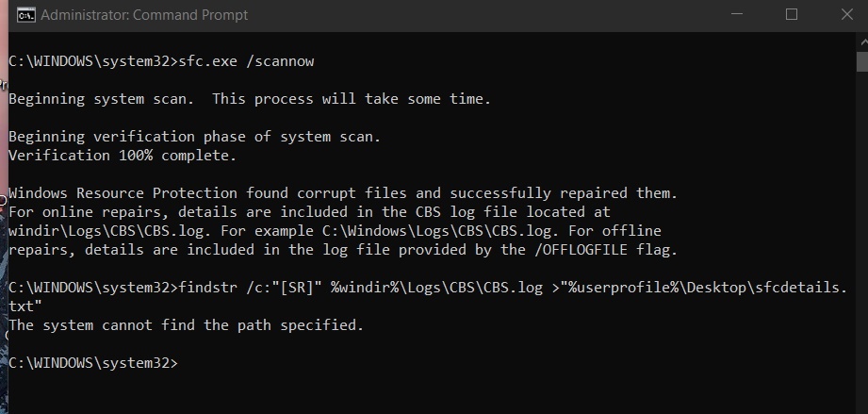Minimize the Command Prompt window
Viewport: 868px width, 414px height.
click(737, 14)
